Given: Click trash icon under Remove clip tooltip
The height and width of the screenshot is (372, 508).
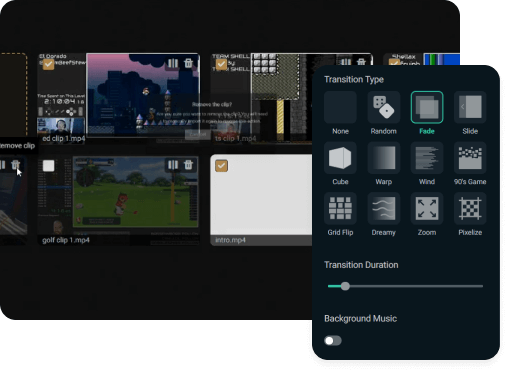Looking at the screenshot, I should (16, 165).
